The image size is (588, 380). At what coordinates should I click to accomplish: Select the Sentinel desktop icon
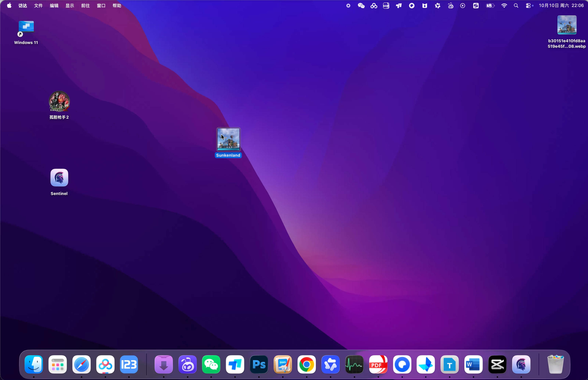[59, 178]
